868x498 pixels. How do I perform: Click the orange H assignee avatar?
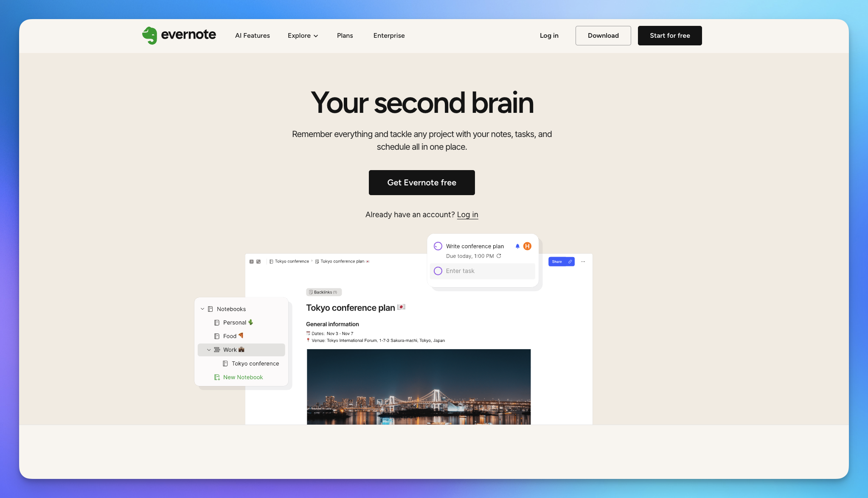point(527,246)
